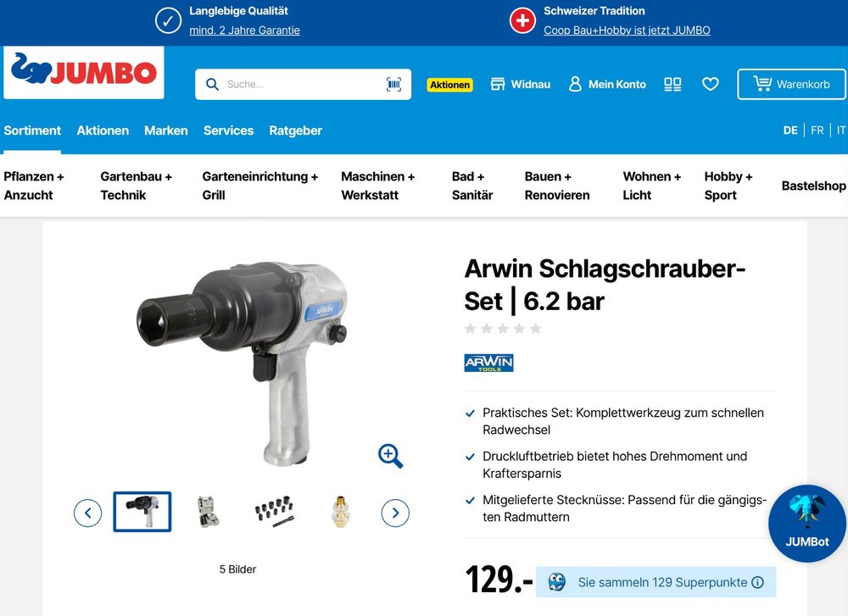This screenshot has width=848, height=616.
Task: Click the Arwin Tools brand logo
Action: (488, 363)
